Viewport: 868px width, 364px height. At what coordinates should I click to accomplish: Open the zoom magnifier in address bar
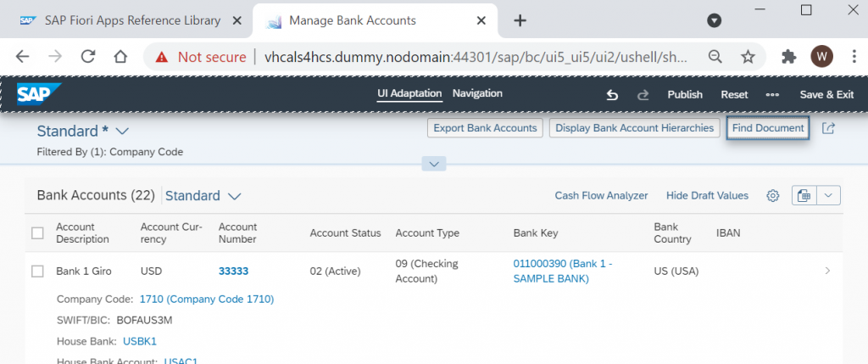715,57
